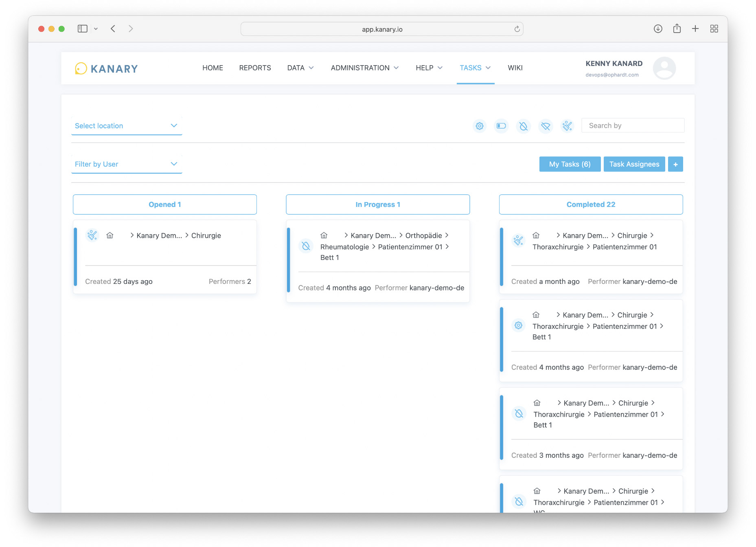Go to the Reports page
The height and width of the screenshot is (547, 756).
(x=255, y=68)
